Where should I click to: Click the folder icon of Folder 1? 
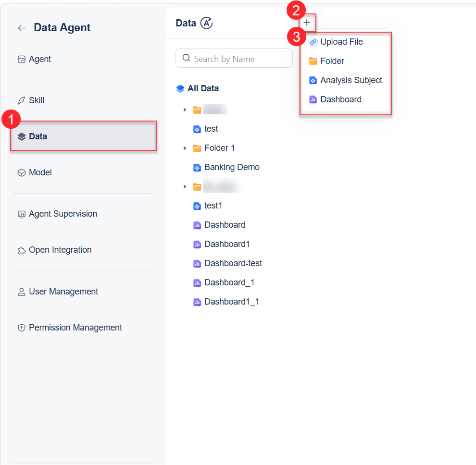point(197,148)
